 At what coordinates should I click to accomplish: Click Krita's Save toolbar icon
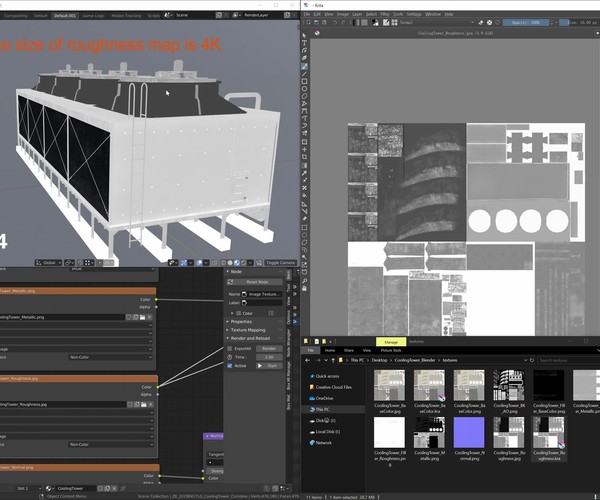coord(324,23)
